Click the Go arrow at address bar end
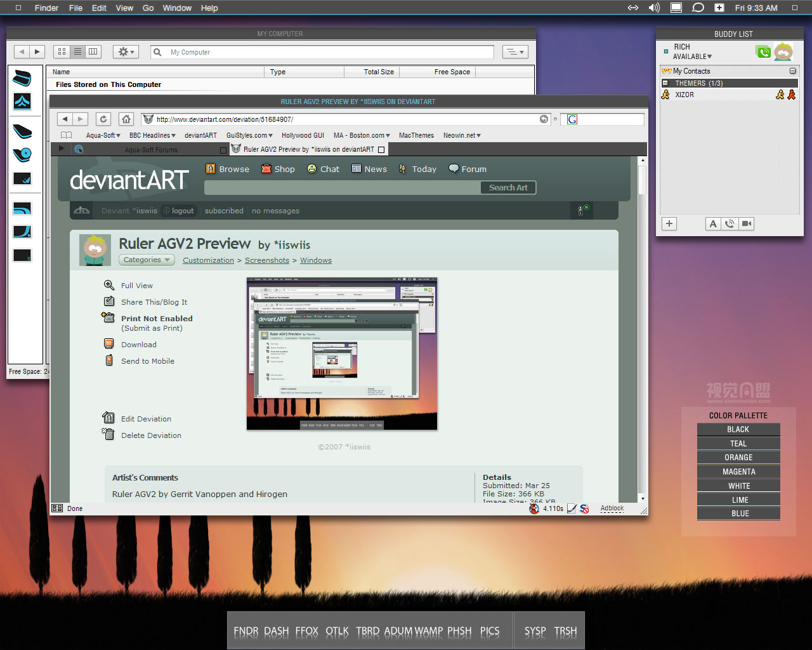812x650 pixels. (544, 119)
